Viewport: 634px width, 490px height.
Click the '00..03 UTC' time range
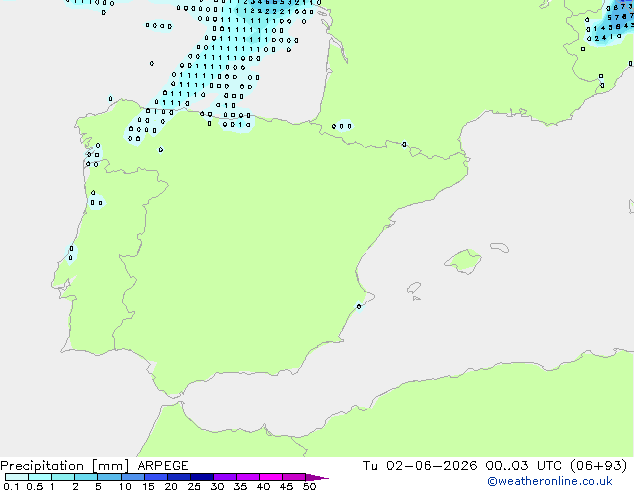click(524, 466)
